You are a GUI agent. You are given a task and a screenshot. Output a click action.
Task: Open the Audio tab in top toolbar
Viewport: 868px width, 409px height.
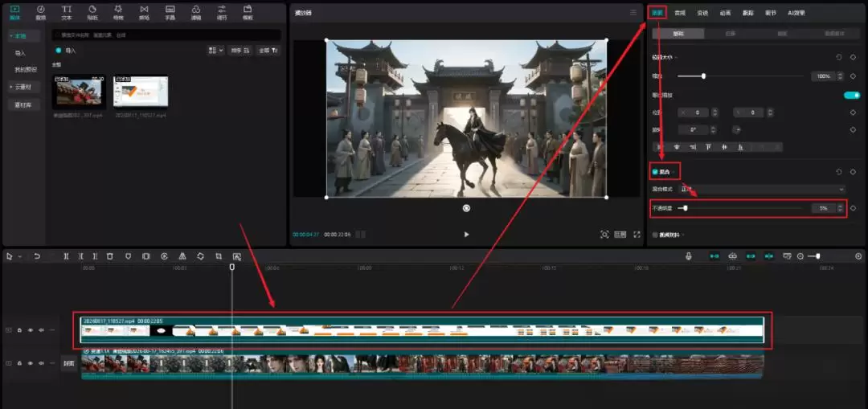pos(40,13)
